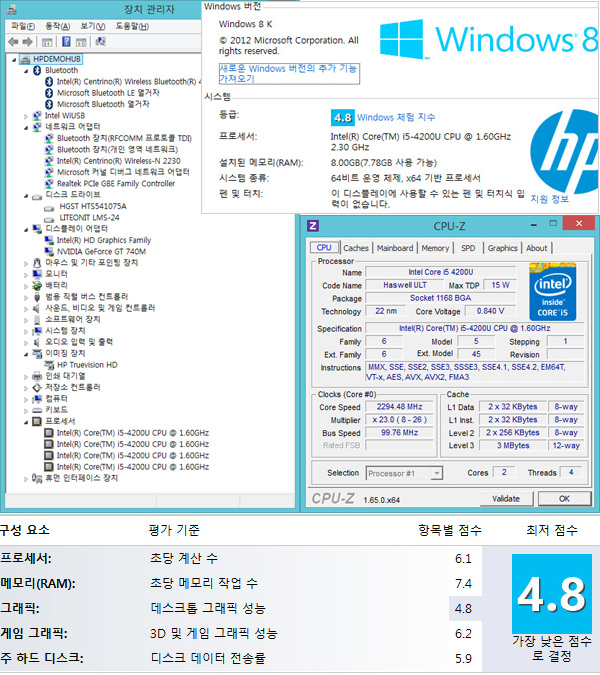Click the 4.8 Windows Experience Index badge
The height and width of the screenshot is (675, 600).
click(343, 118)
